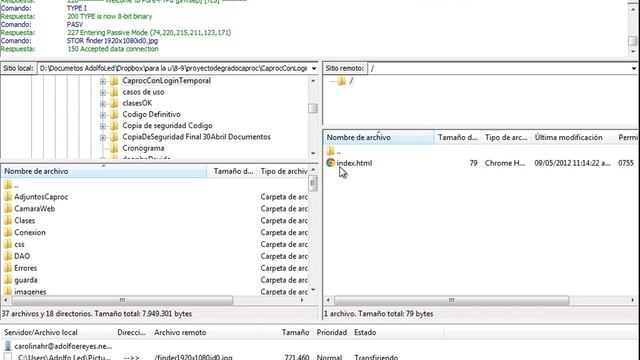Expand the casos de uso tree node
Screen dimensions: 640x360
pos(103,93)
